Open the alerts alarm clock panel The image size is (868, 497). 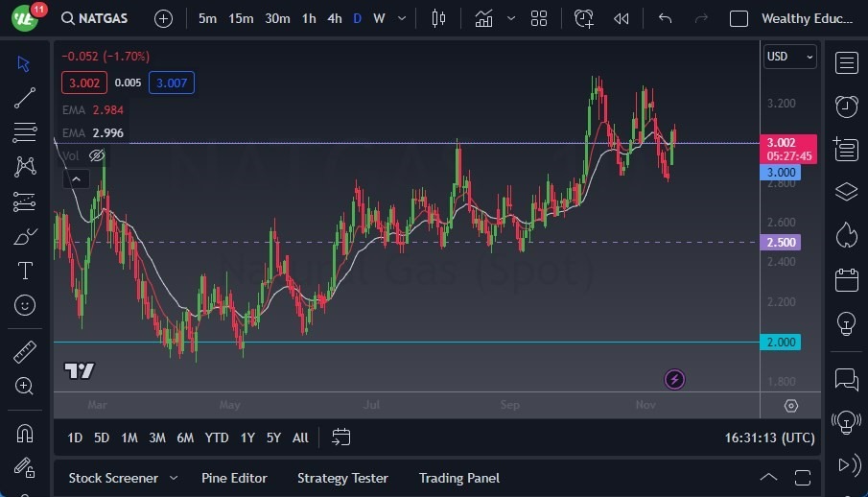point(846,106)
